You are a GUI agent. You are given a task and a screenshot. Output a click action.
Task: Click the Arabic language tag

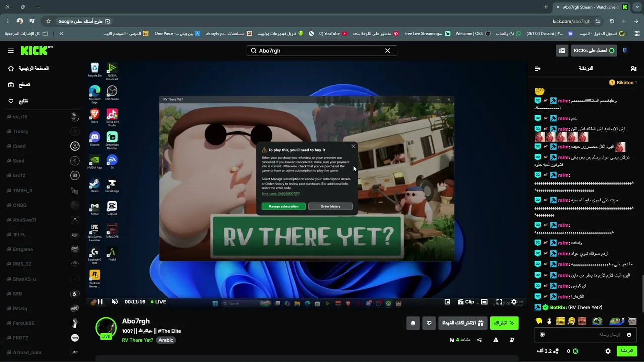pos(166,340)
